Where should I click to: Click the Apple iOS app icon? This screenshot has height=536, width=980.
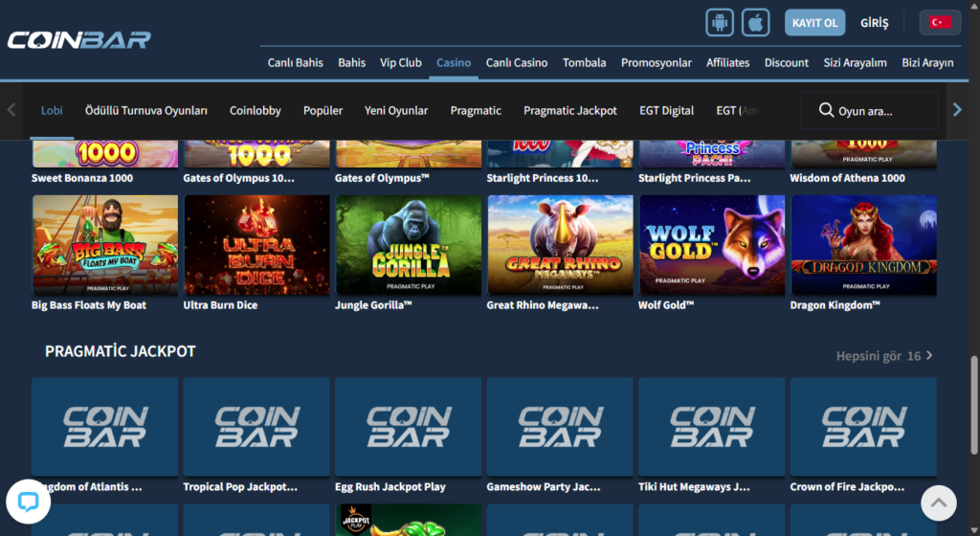click(756, 22)
